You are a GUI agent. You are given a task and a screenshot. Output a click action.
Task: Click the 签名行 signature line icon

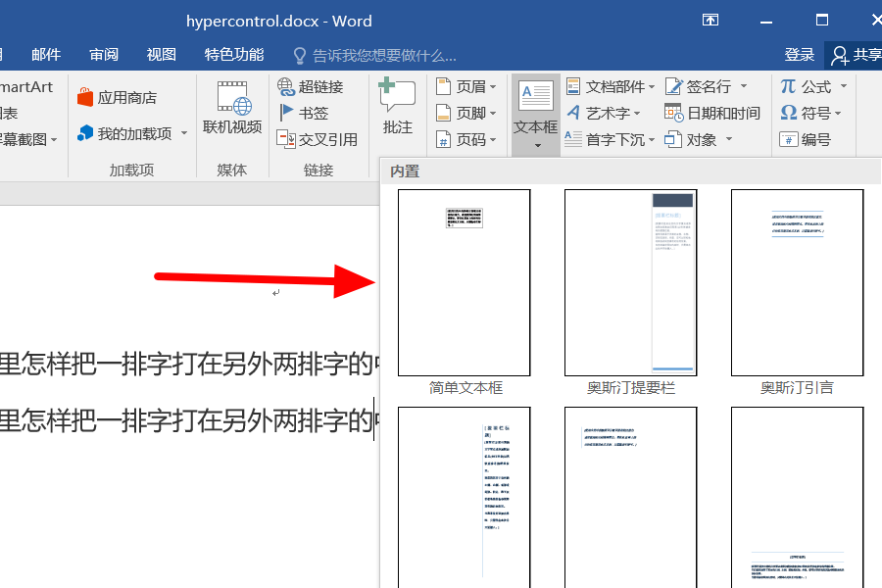point(673,86)
